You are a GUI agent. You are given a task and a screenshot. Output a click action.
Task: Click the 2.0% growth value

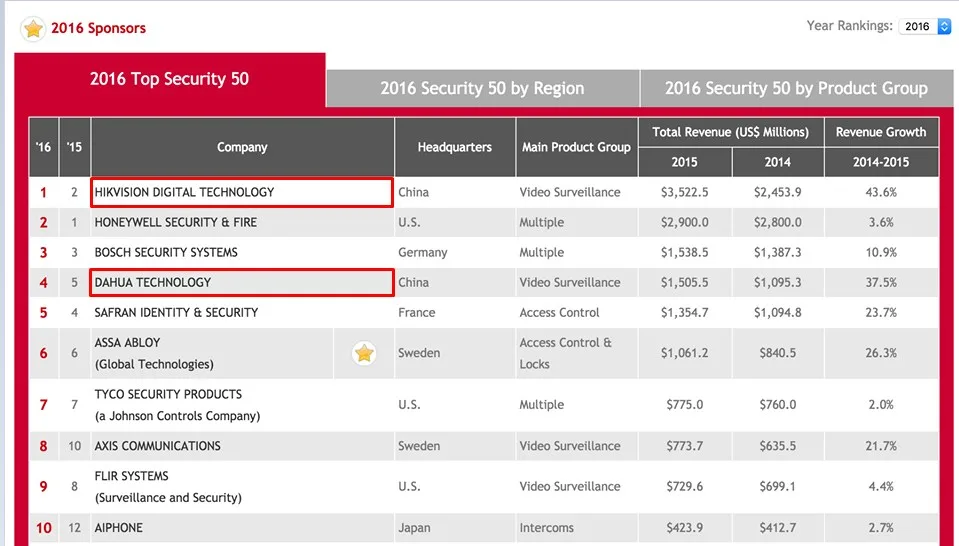(881, 405)
